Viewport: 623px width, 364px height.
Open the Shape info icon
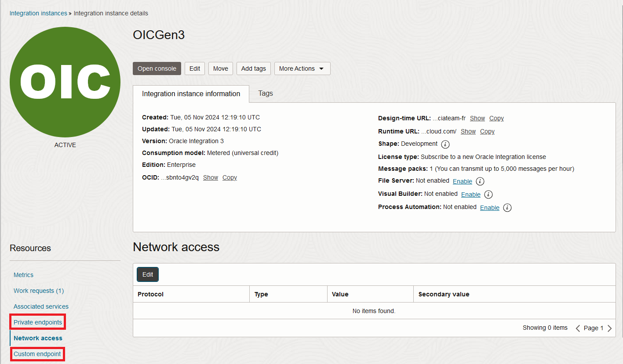(x=445, y=144)
